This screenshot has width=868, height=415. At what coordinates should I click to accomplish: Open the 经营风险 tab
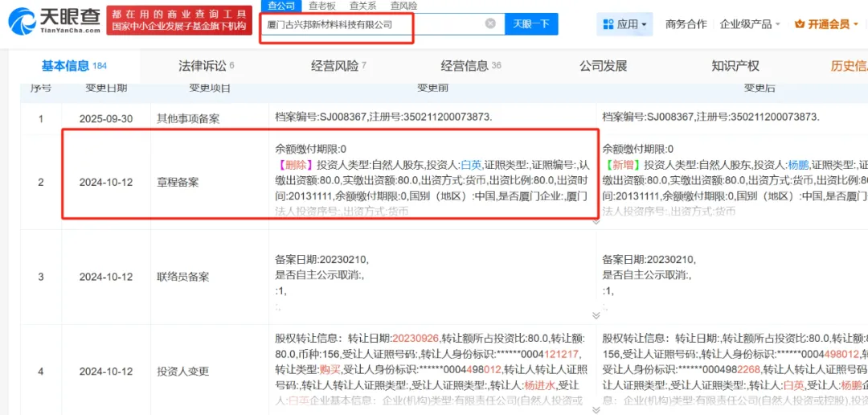point(338,66)
